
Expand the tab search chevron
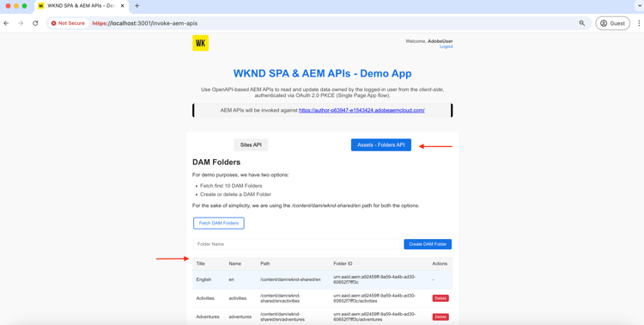click(x=639, y=6)
